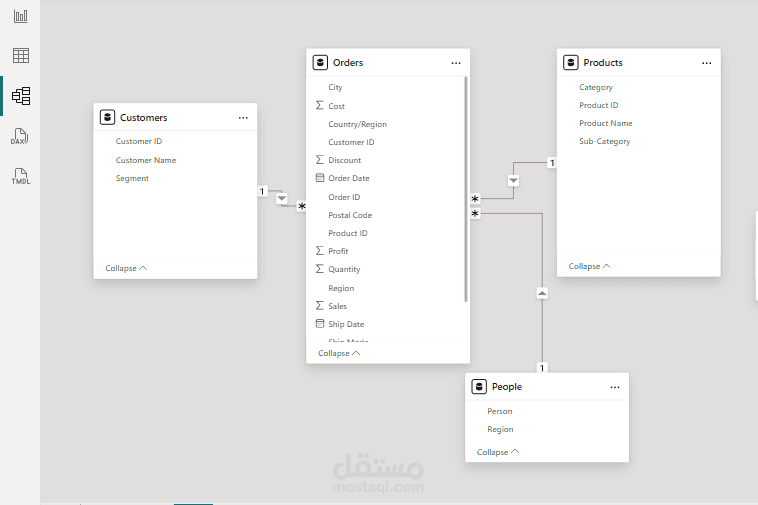Open TMDL view icon
This screenshot has width=758, height=505.
pos(20,176)
